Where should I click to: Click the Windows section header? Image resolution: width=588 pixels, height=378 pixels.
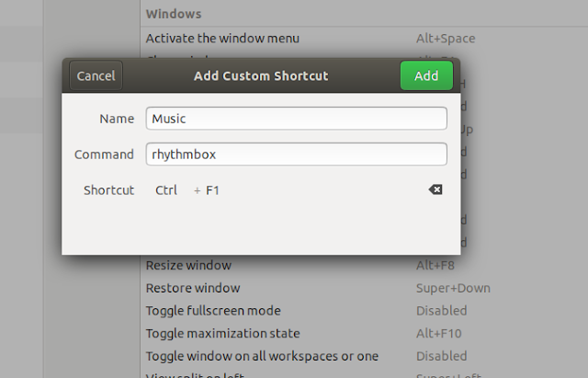pos(174,14)
